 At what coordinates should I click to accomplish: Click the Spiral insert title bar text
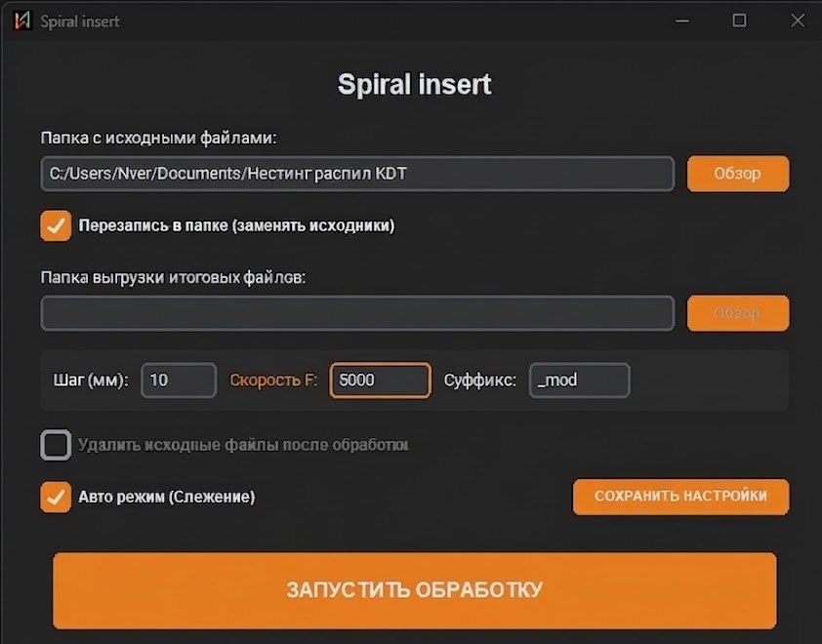[x=80, y=20]
